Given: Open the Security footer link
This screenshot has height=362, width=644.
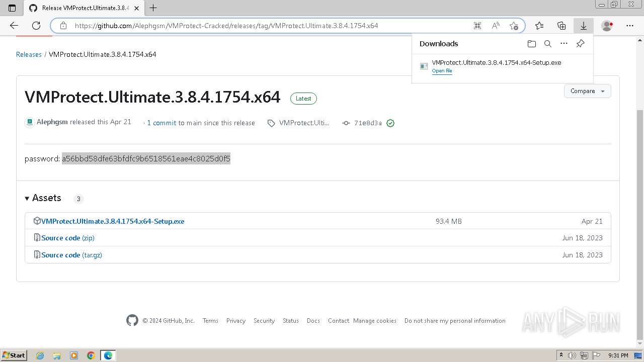Looking at the screenshot, I should (264, 321).
